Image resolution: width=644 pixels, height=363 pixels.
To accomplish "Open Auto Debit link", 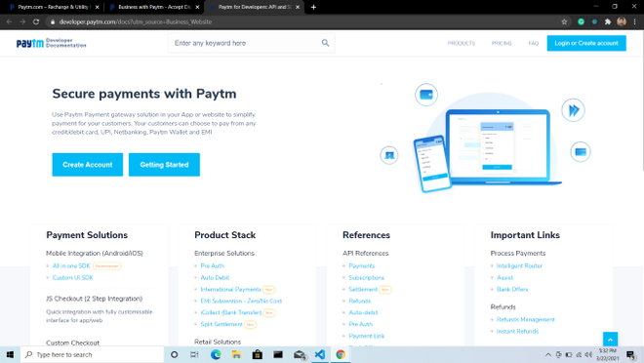I will click(215, 277).
